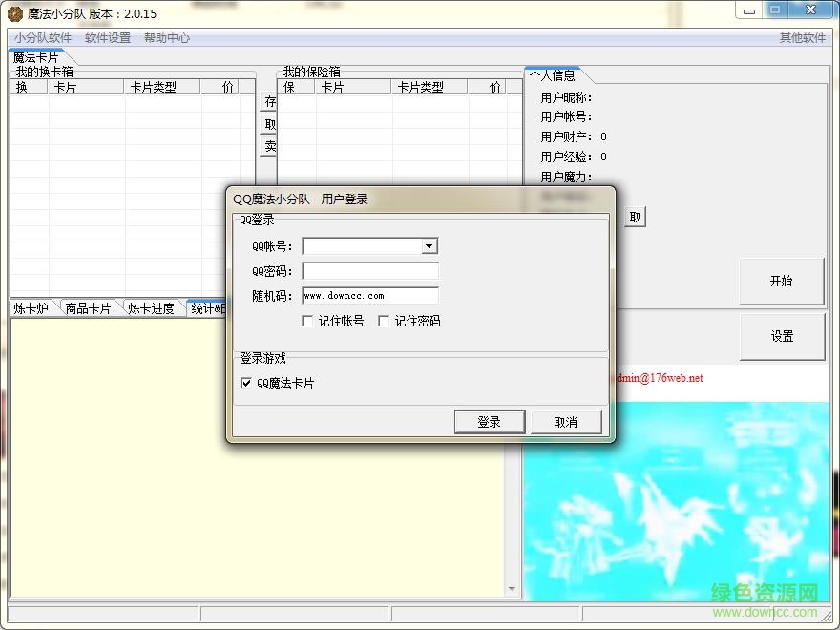Enable the 记住帐号 checkbox
The width and height of the screenshot is (840, 630).
[x=307, y=322]
